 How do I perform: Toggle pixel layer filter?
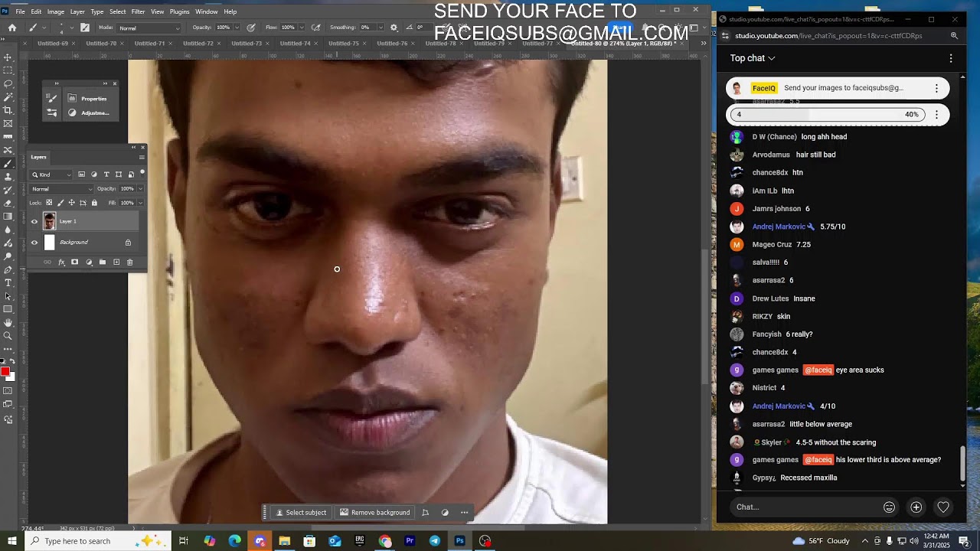(x=82, y=174)
